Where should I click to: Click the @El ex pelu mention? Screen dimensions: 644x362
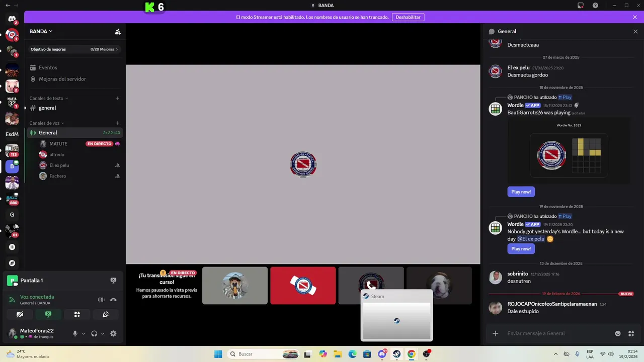point(531,239)
